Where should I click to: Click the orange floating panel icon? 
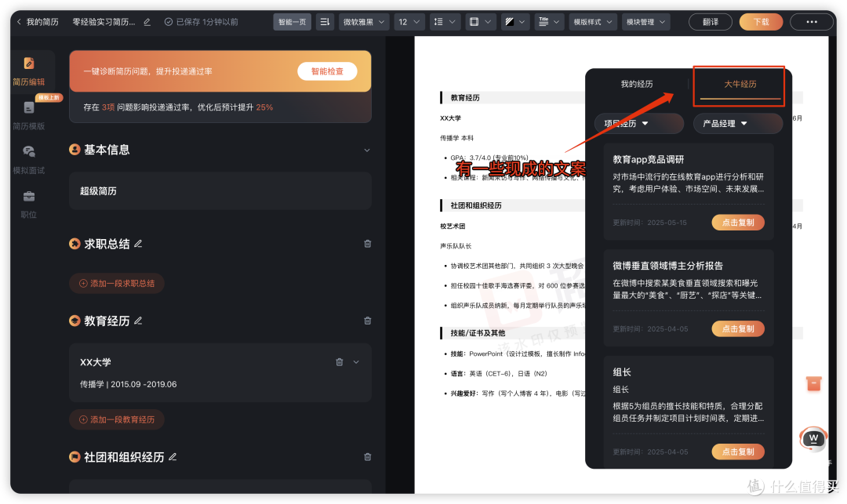coord(813,383)
